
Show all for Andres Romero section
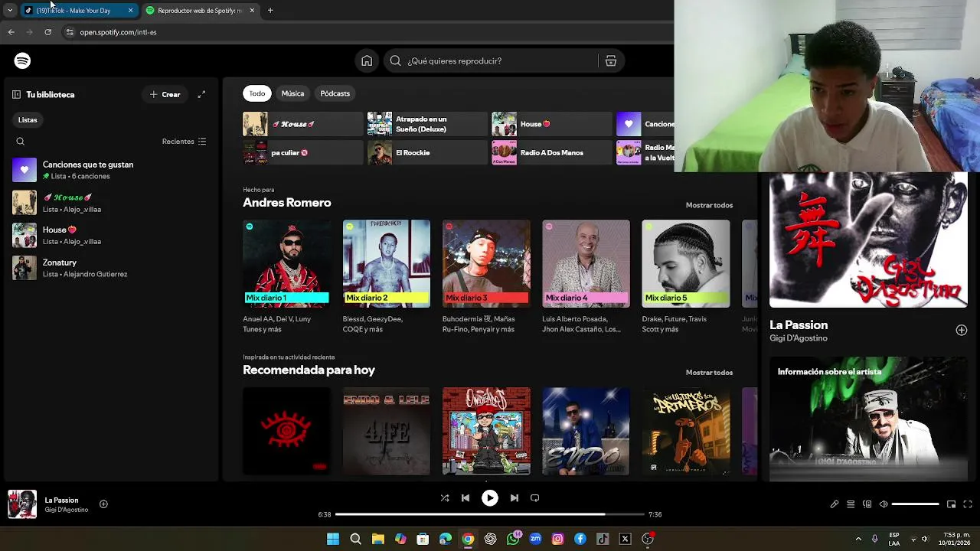pyautogui.click(x=709, y=205)
